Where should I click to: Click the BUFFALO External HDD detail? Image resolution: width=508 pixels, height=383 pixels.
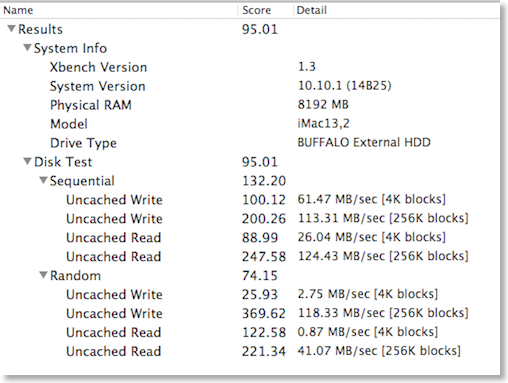[364, 143]
